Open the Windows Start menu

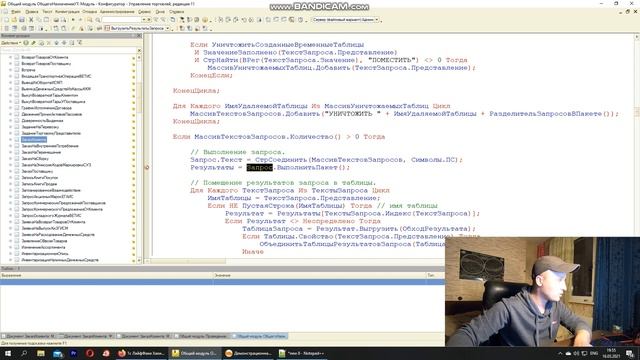[7, 353]
